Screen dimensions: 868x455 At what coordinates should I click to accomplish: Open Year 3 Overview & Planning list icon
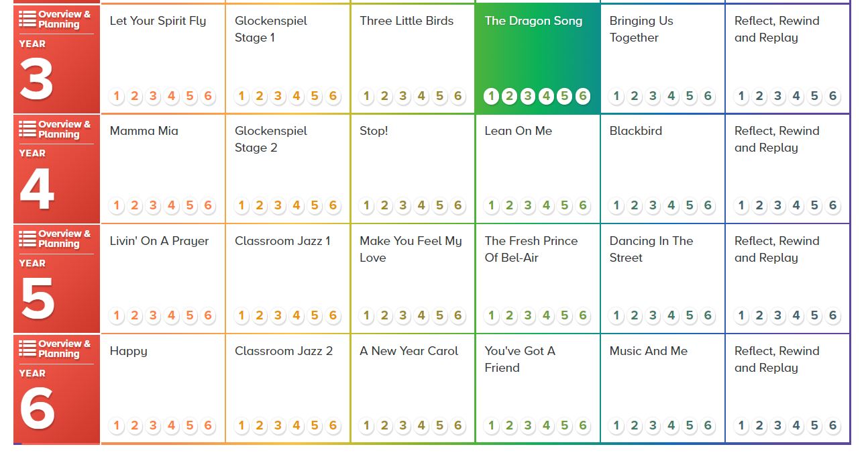pos(28,19)
